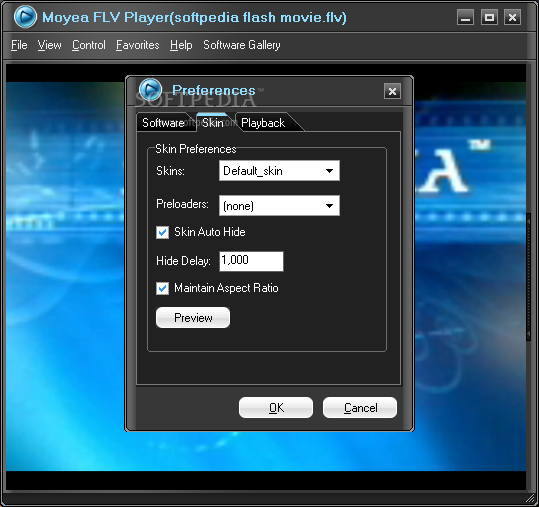539x507 pixels.
Task: Close the Moyea FLV Player window
Action: coord(512,17)
